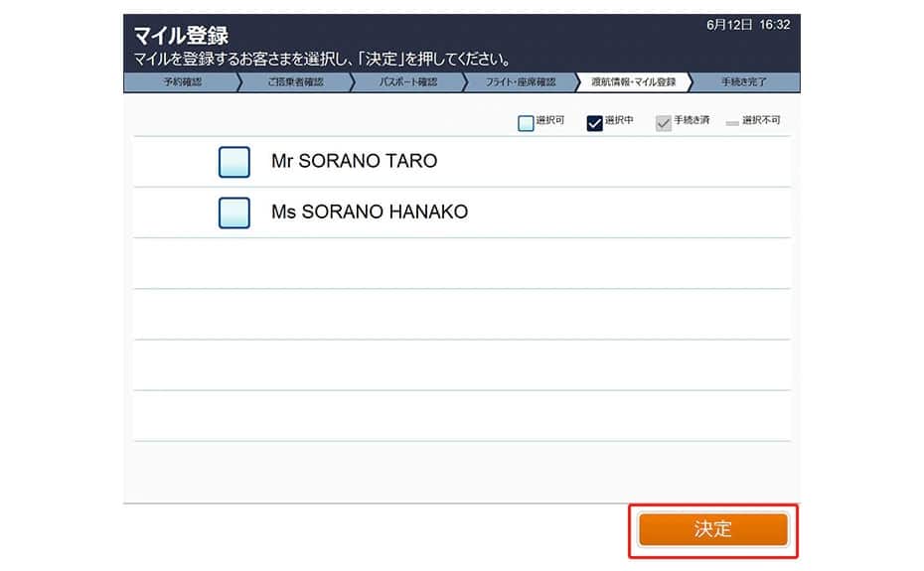The width and height of the screenshot is (924, 571).
Task: Check the box for Mr SORANO TARO
Action: (x=233, y=162)
